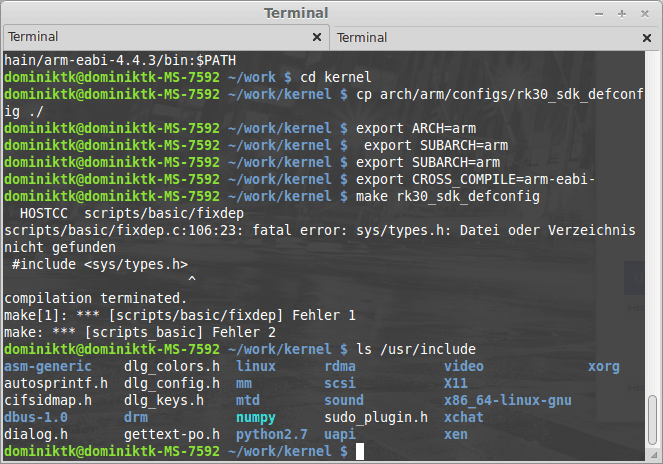This screenshot has width=663, height=464.
Task: Click the 'python2.7' directory name
Action: (x=271, y=434)
